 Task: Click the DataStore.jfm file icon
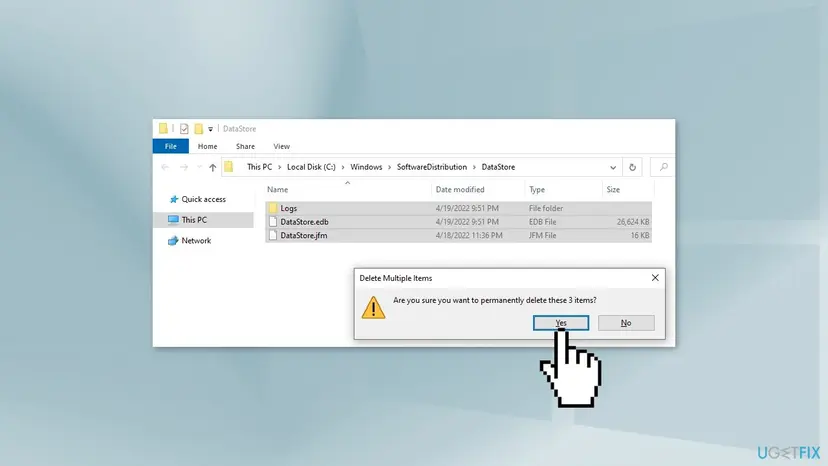point(272,236)
